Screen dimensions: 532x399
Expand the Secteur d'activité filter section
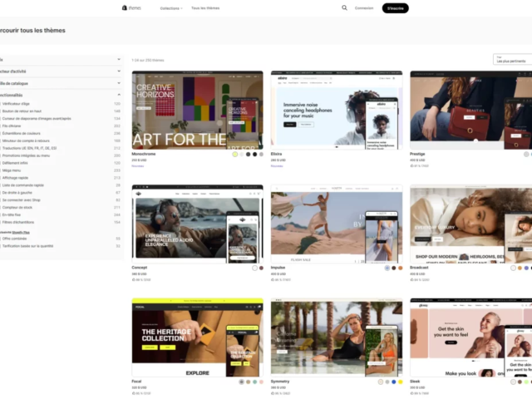(61, 71)
